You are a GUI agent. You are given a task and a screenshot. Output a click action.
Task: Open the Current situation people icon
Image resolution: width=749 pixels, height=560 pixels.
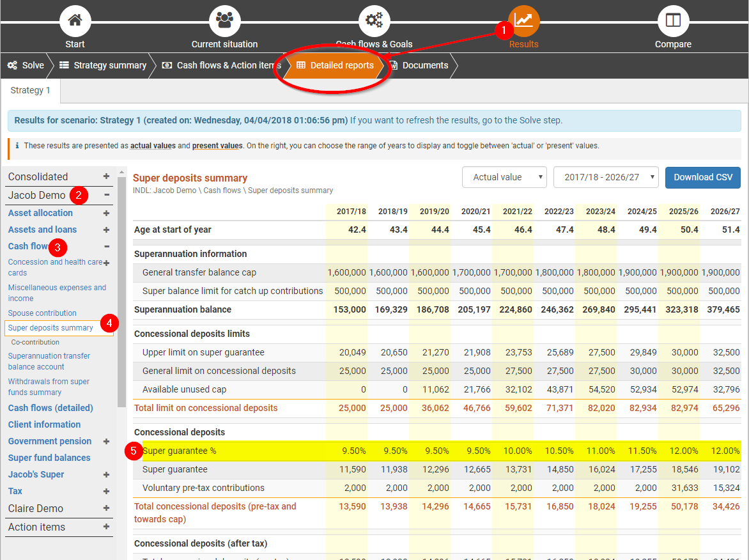[x=224, y=20]
